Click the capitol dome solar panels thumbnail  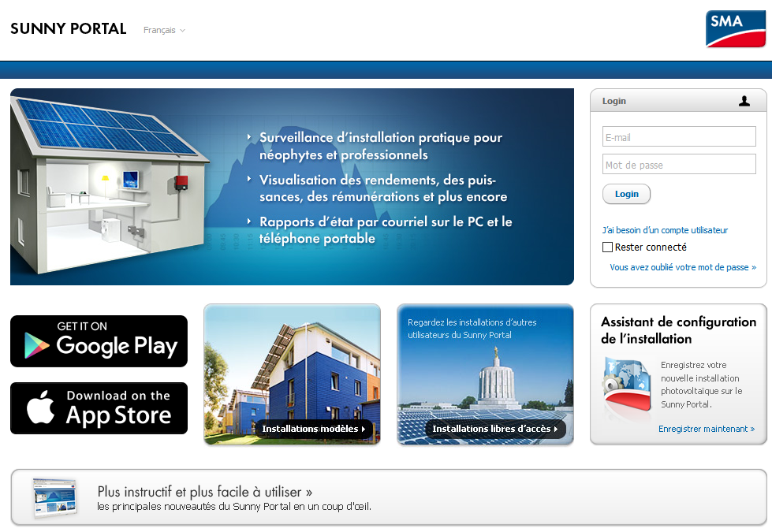[485, 374]
